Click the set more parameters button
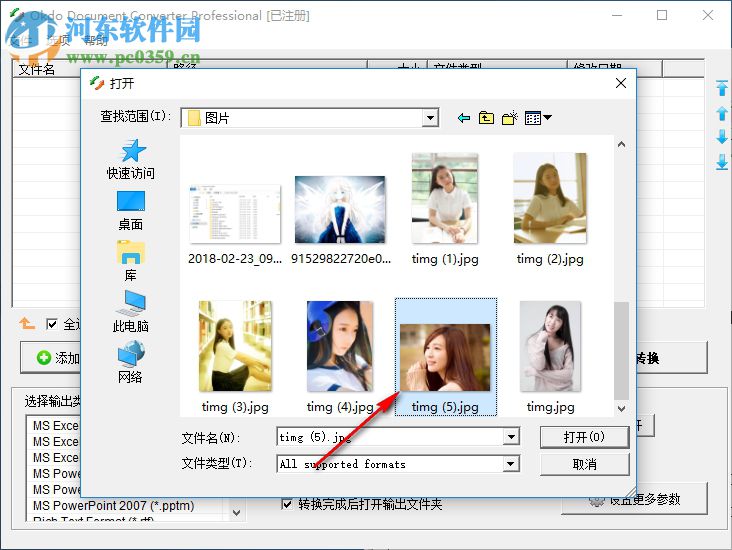This screenshot has height=550, width=732. pos(635,499)
